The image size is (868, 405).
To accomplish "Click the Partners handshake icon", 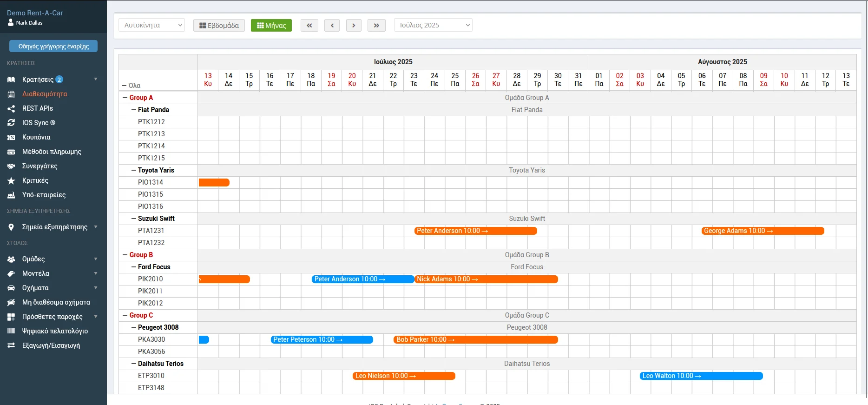I will coord(11,166).
